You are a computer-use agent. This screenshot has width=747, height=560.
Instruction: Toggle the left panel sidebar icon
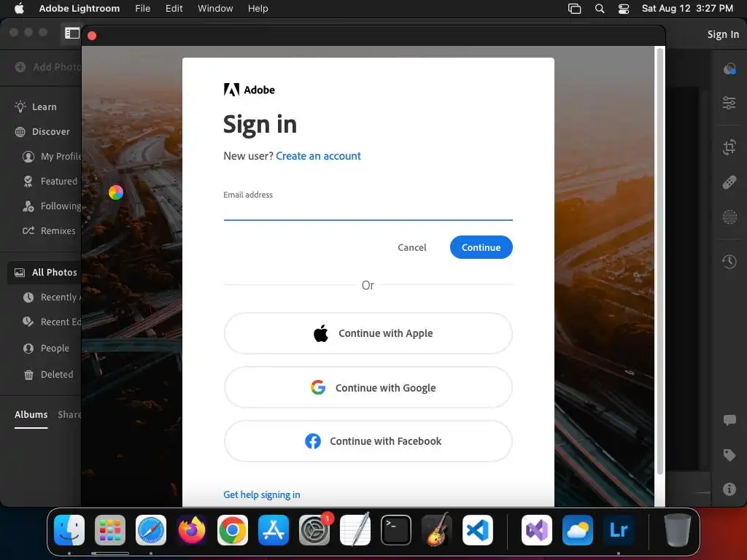pos(72,33)
